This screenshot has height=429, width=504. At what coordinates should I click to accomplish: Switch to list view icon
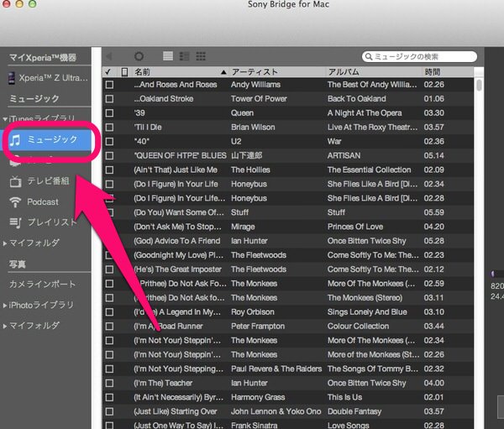[x=168, y=56]
